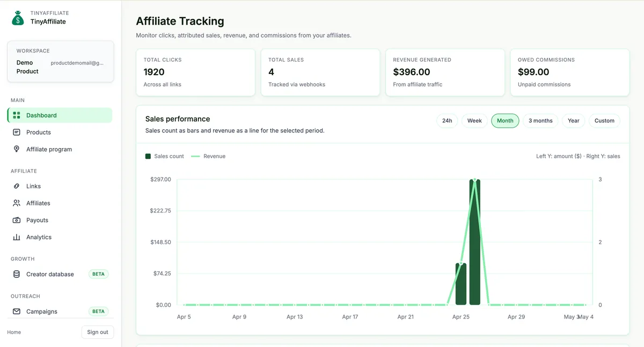Click the BETA badge next to Campaigns

[x=98, y=311]
